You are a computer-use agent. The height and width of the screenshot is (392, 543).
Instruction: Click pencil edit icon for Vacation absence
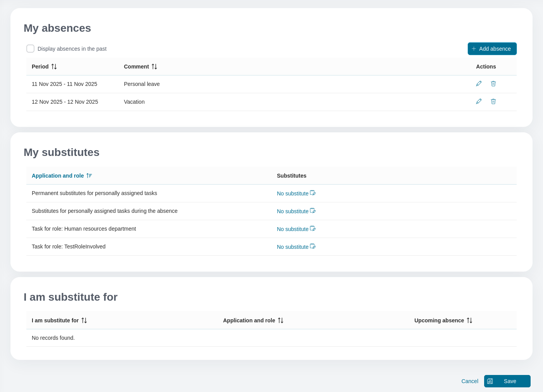coord(479,101)
